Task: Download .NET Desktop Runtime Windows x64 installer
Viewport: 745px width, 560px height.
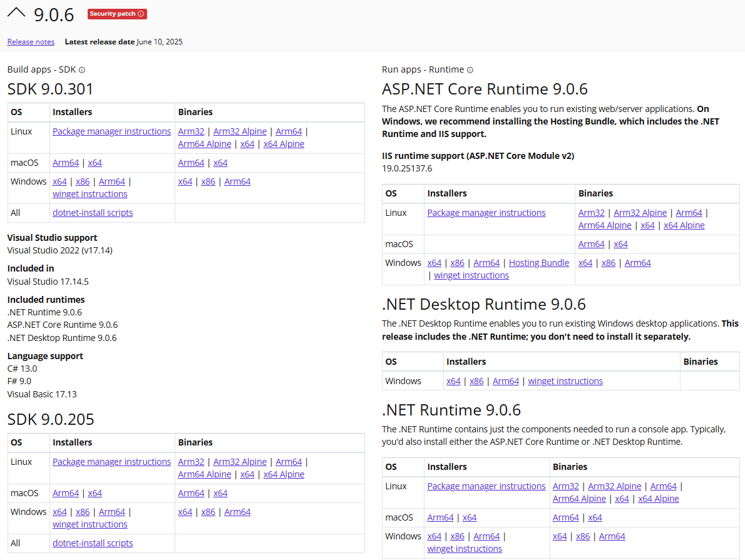Action: (453, 381)
